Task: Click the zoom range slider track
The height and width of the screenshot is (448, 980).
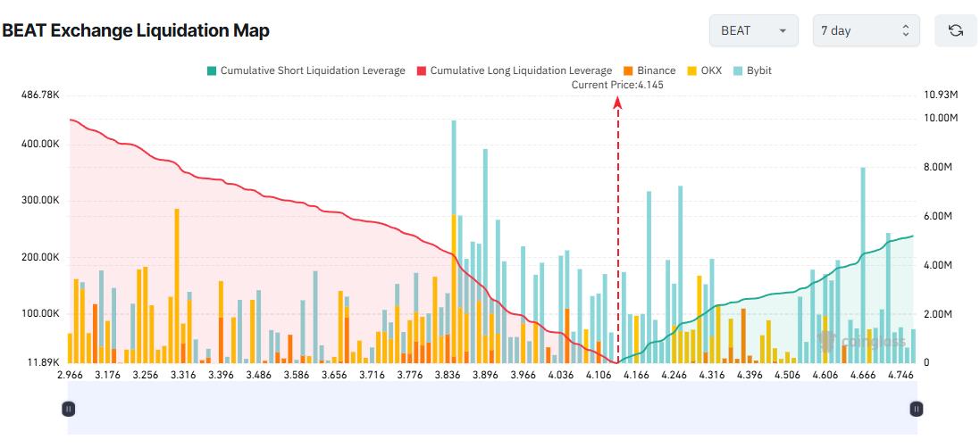Action: pos(491,409)
